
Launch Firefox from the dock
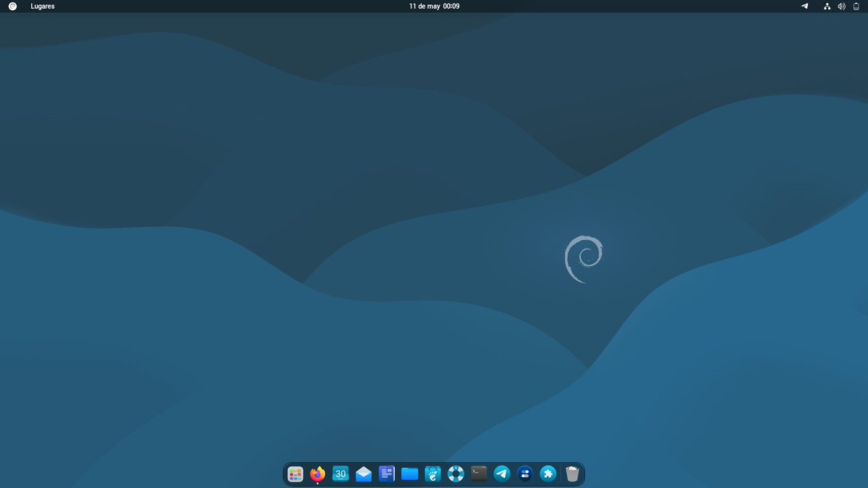318,474
